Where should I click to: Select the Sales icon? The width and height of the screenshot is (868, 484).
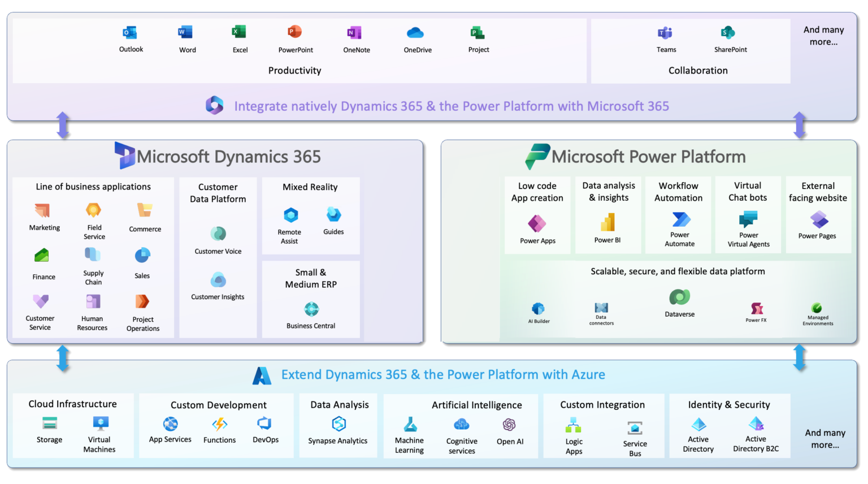tap(142, 256)
